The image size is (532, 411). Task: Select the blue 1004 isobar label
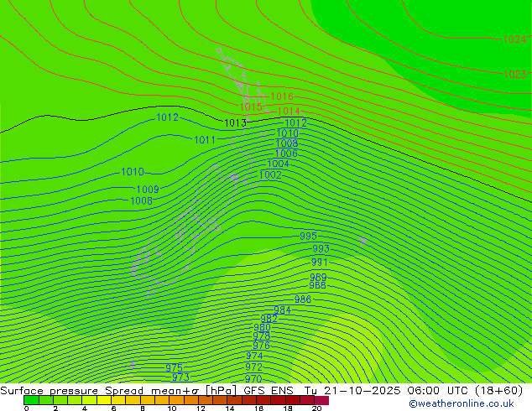pos(278,164)
